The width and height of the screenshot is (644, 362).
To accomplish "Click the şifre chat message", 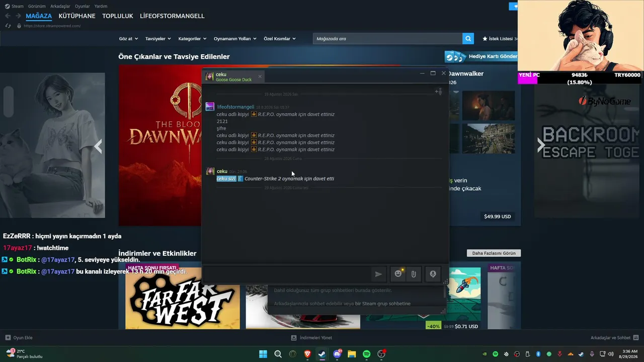I will [x=221, y=128].
